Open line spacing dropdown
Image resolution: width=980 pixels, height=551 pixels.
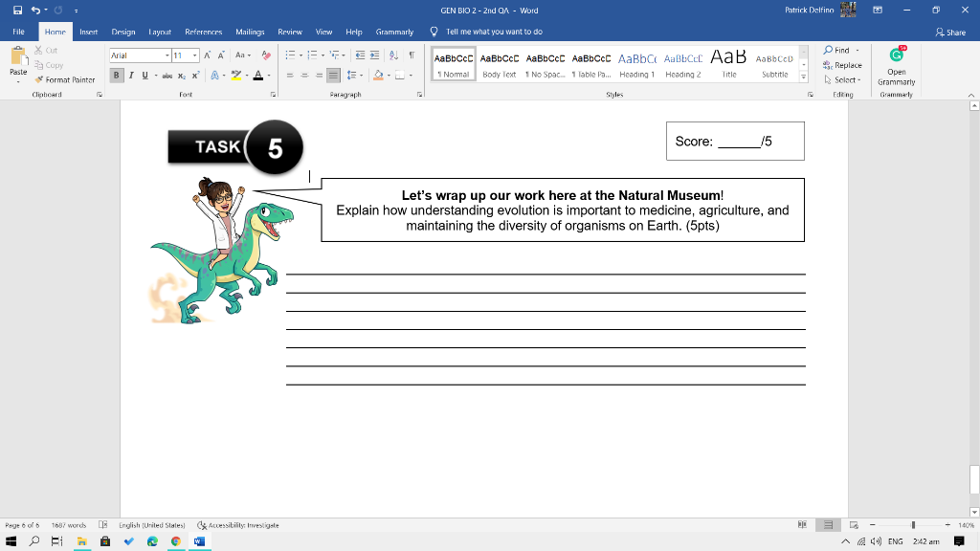tap(355, 76)
